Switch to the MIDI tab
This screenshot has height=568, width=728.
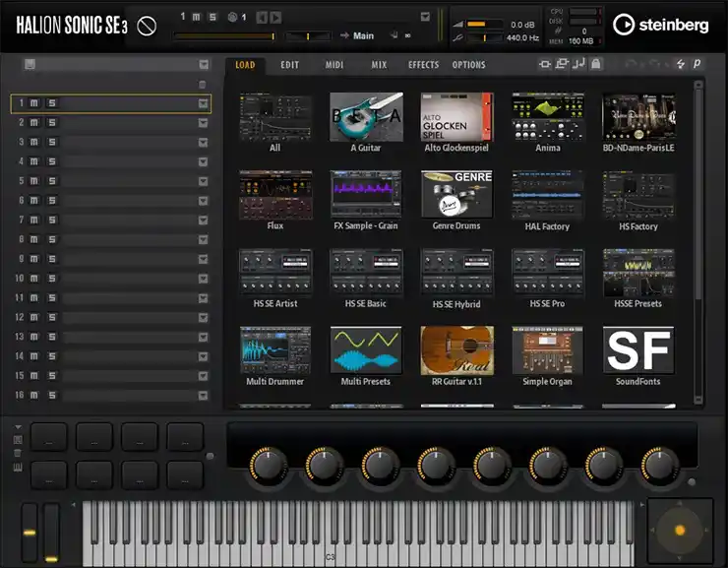[334, 65]
